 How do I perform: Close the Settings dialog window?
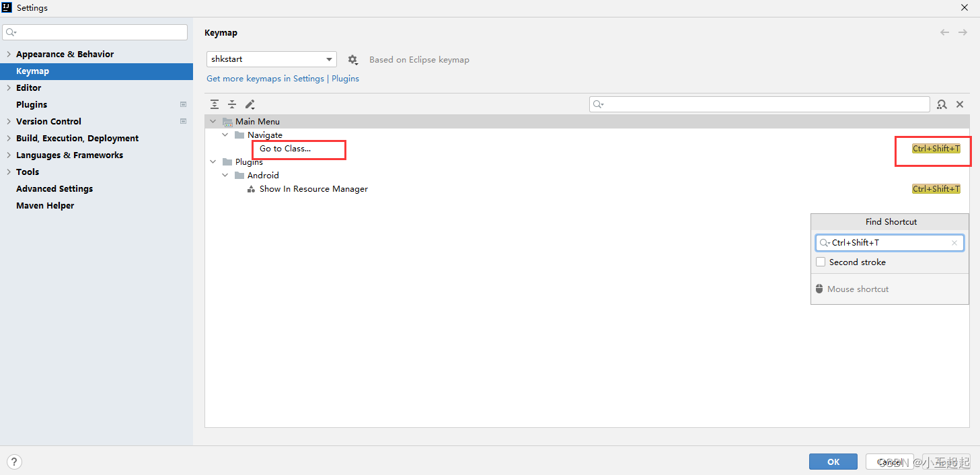pos(965,8)
